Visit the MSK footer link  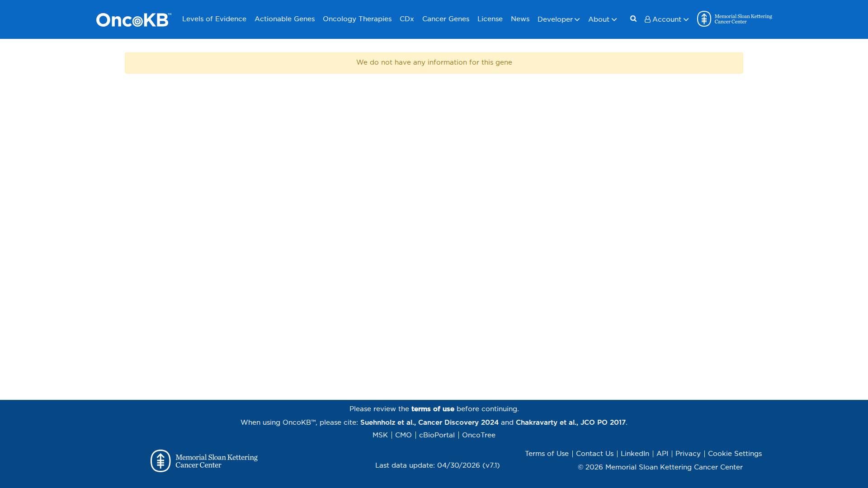(x=380, y=435)
